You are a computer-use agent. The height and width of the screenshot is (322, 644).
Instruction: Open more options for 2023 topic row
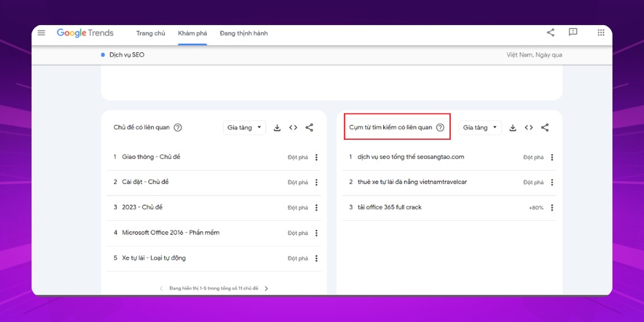pyautogui.click(x=316, y=208)
